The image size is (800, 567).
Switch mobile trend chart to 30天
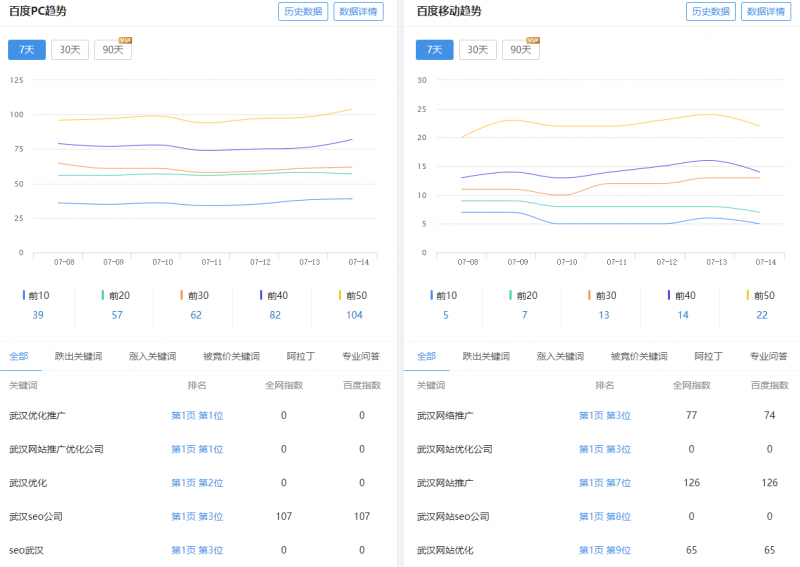pyautogui.click(x=478, y=50)
